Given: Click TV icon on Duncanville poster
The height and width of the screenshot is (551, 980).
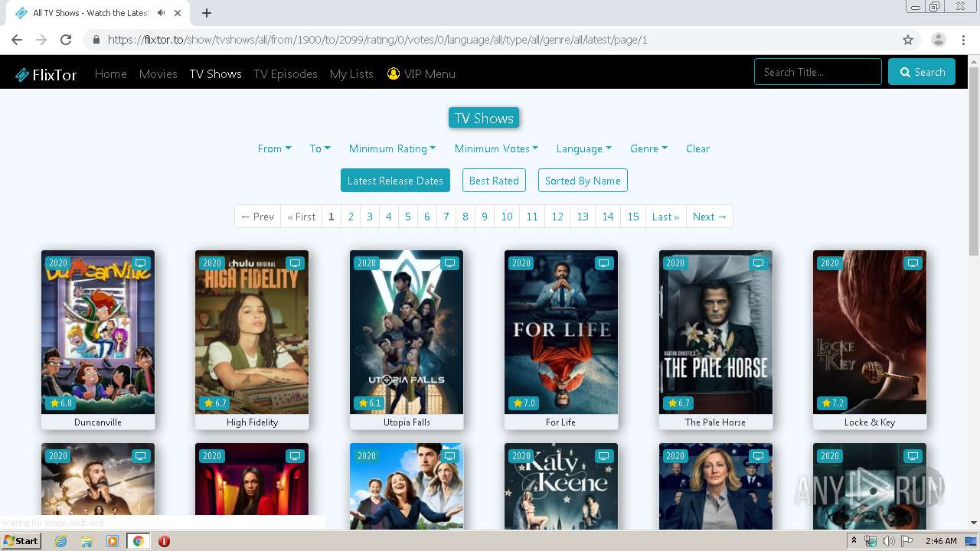Looking at the screenshot, I should pyautogui.click(x=140, y=263).
